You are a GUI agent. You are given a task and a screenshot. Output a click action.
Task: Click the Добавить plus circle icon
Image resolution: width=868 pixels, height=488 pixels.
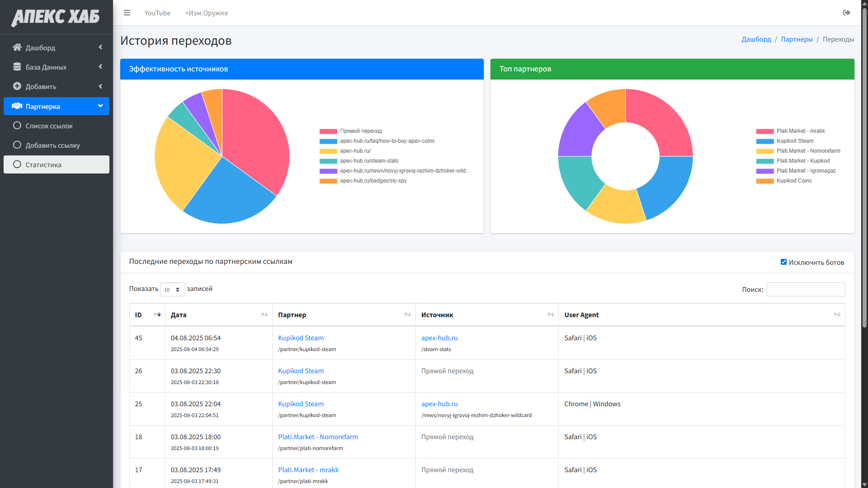coord(17,86)
